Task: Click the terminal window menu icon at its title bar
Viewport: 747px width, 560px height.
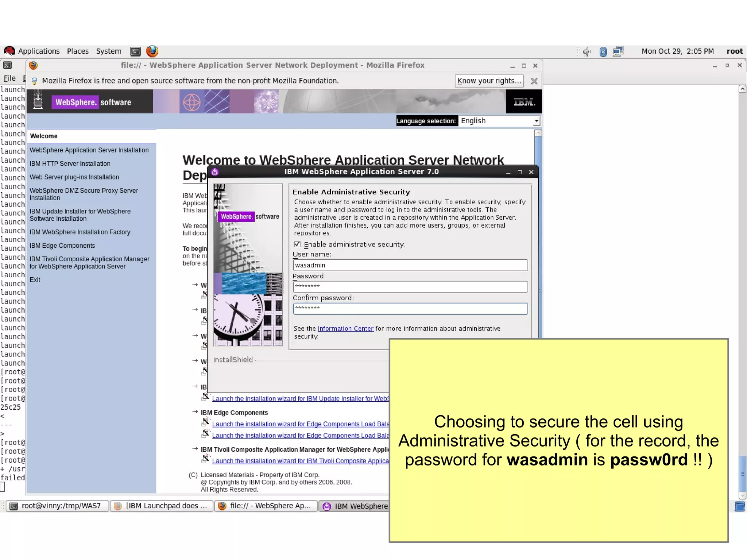Action: coord(7,65)
